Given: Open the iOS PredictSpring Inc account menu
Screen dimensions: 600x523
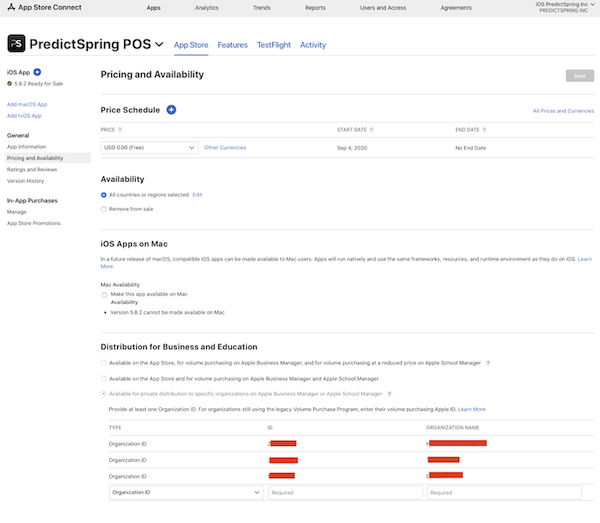Looking at the screenshot, I should [564, 7].
